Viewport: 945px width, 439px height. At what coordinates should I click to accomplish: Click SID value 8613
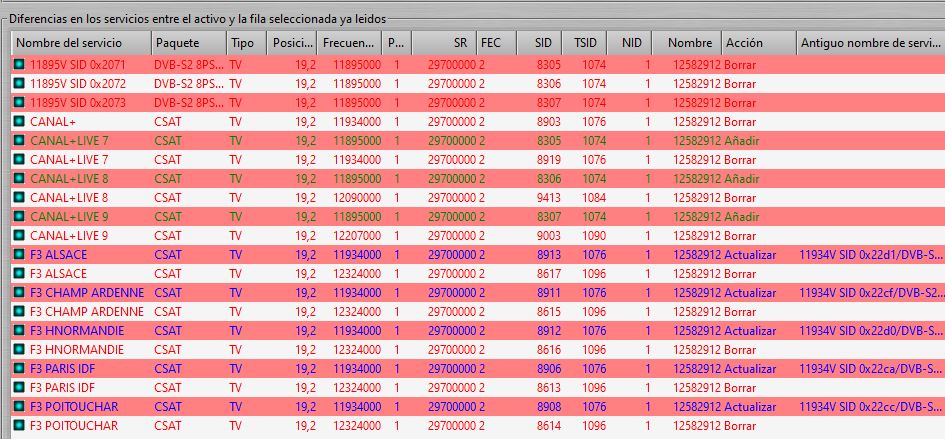click(x=548, y=387)
